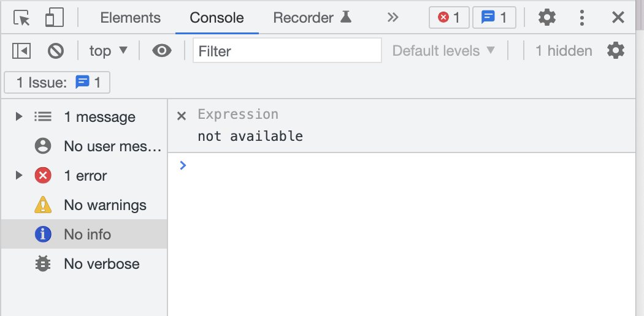Remove the live expression with X
Screen dimensions: 644x316
[182, 116]
